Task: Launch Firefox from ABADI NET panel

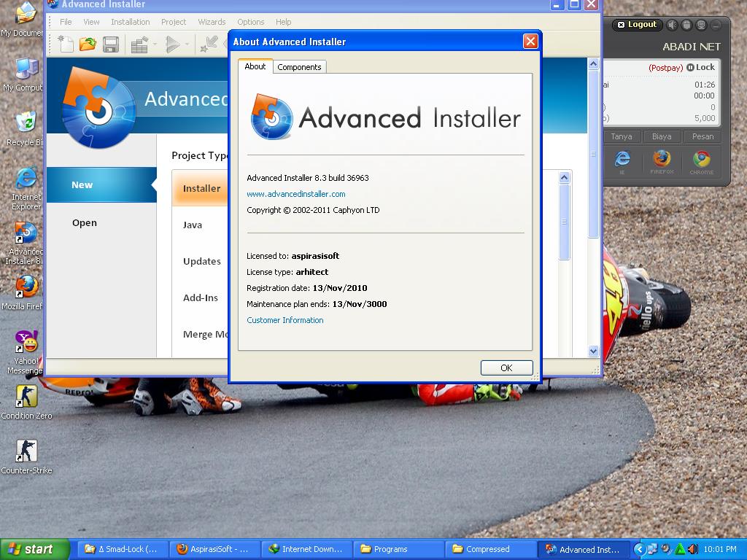Action: tap(662, 161)
